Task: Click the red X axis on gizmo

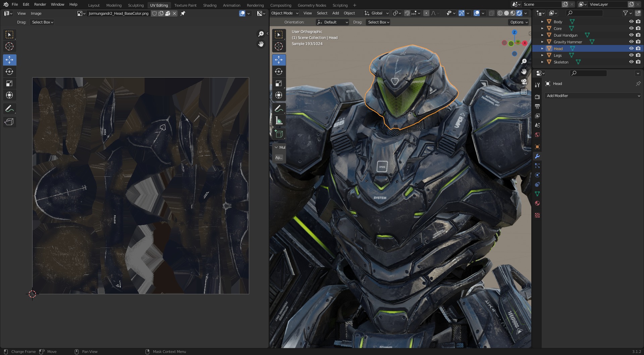Action: click(525, 43)
